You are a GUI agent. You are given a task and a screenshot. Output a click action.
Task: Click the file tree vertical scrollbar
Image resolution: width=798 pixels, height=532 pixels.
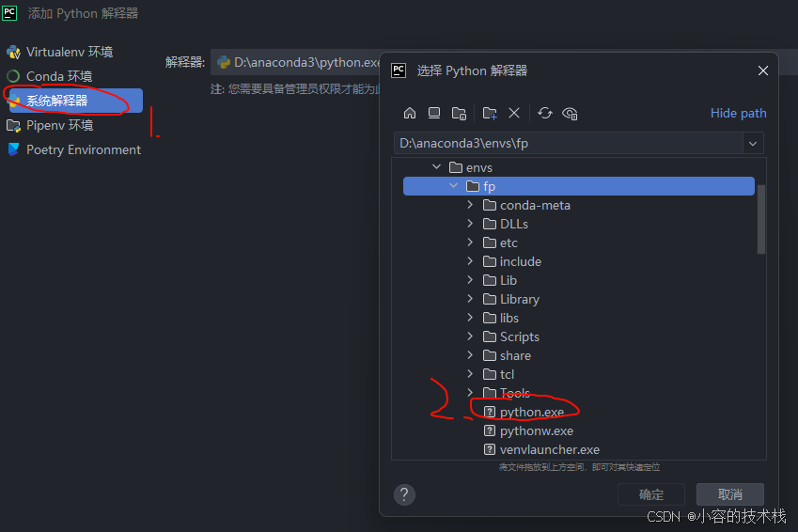click(760, 219)
